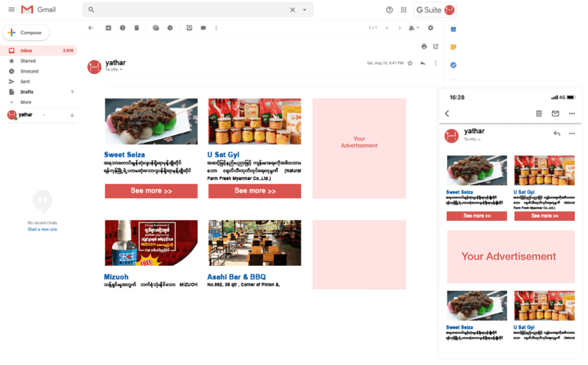Screen dimensions: 588x365
Task: Open the email in a new window
Action: [435, 47]
